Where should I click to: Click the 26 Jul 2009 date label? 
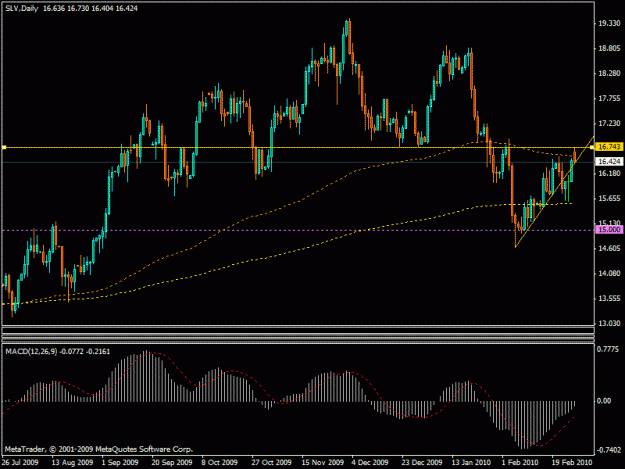point(20,463)
